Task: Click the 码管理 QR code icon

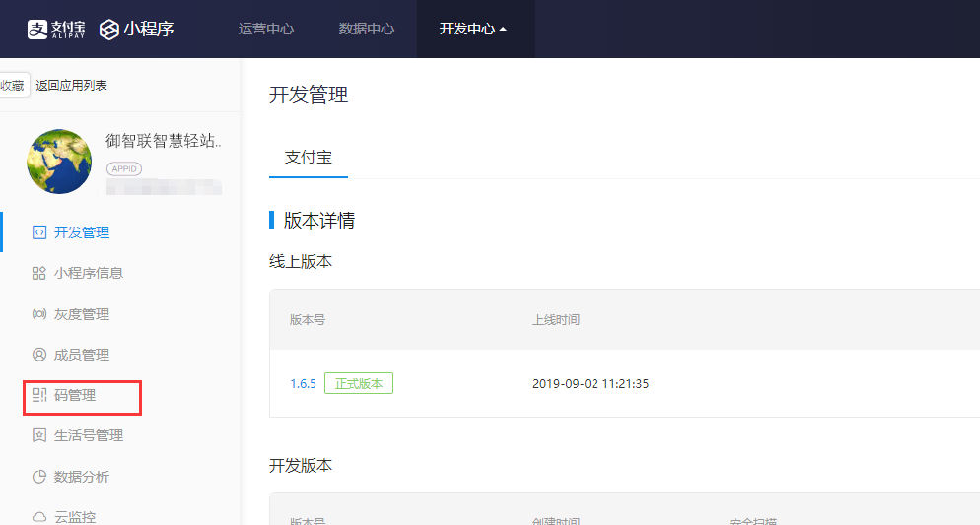Action: tap(39, 395)
